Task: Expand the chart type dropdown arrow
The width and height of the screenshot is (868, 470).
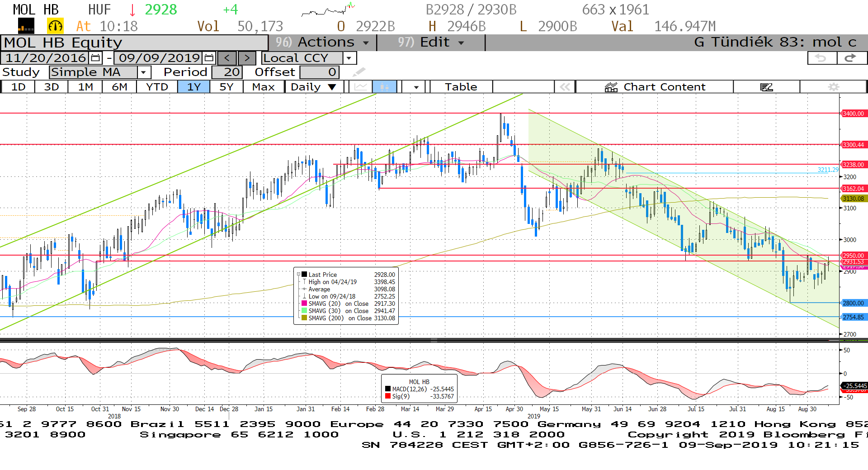Action: (x=416, y=87)
